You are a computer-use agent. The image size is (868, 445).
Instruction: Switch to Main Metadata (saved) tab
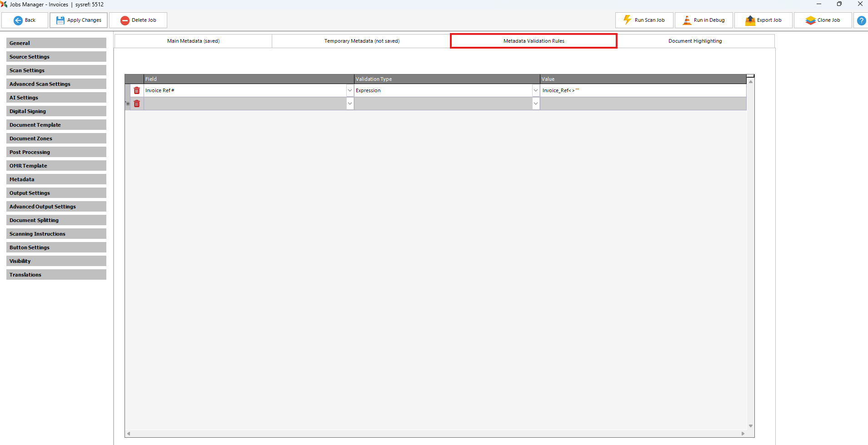tap(193, 41)
